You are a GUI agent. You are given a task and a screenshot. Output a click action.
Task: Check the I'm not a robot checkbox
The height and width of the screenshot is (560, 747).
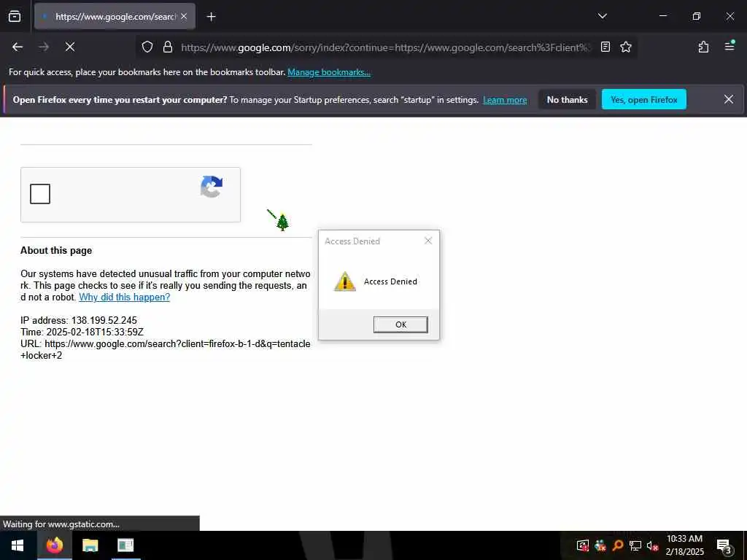(x=40, y=194)
